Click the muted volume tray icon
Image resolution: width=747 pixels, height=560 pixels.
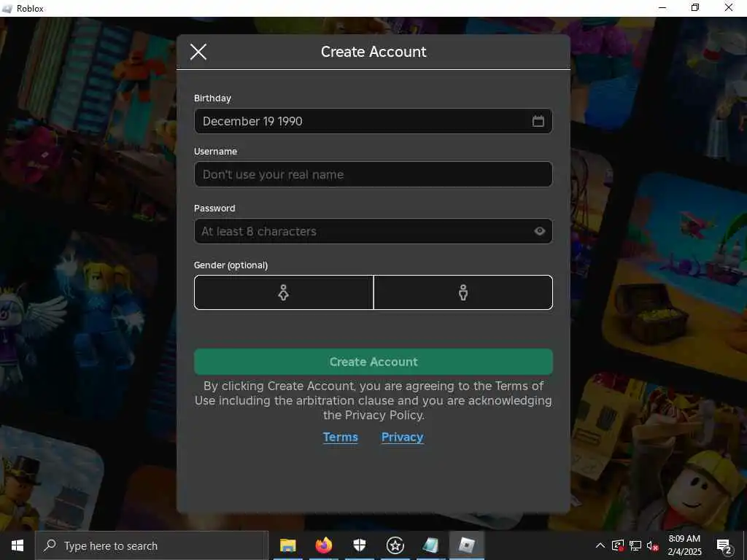pyautogui.click(x=652, y=545)
